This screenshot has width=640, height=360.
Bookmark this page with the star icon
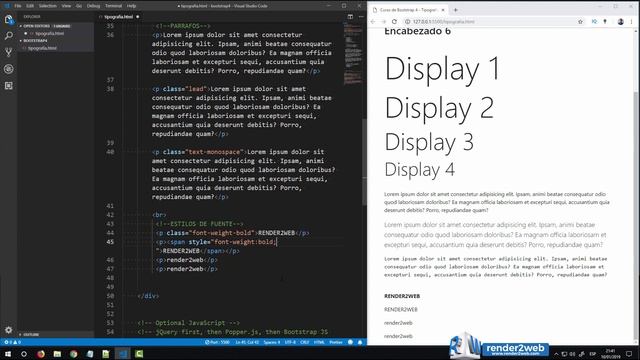click(x=580, y=22)
